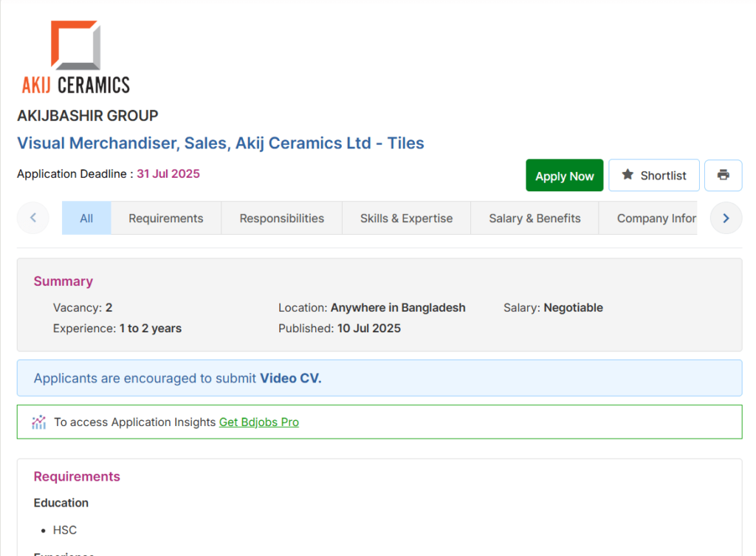Follow the Get Bdjobs Pro link
The height and width of the screenshot is (556, 756).
(x=259, y=422)
